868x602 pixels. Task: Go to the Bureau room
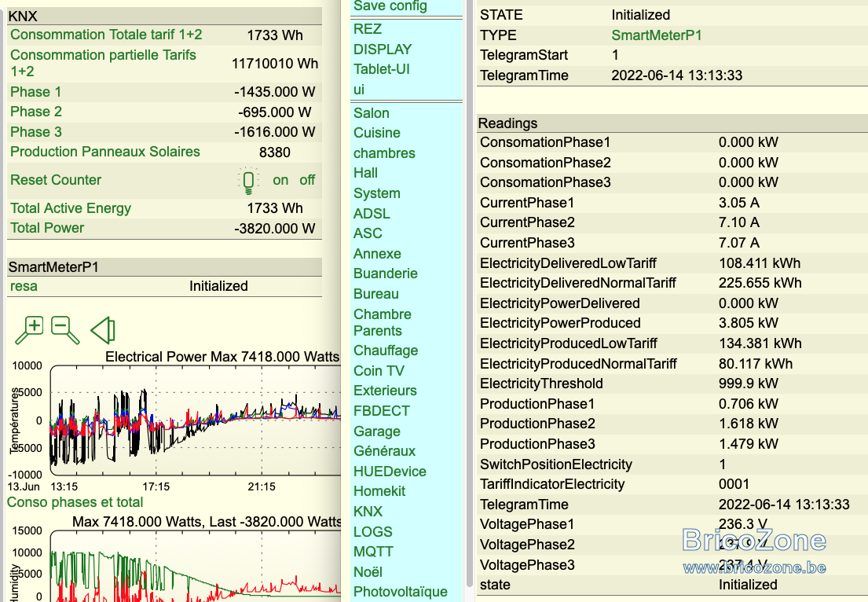376,293
